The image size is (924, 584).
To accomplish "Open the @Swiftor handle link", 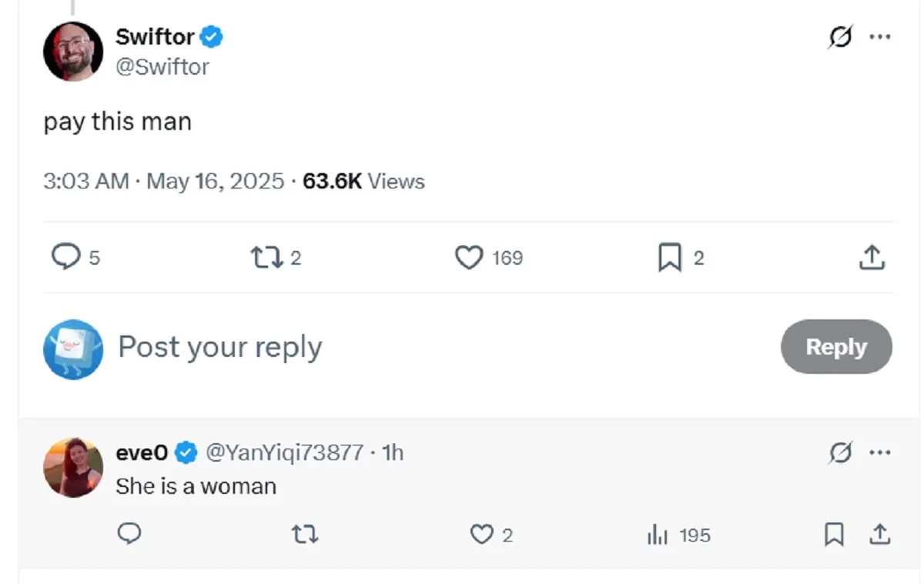I will [162, 67].
